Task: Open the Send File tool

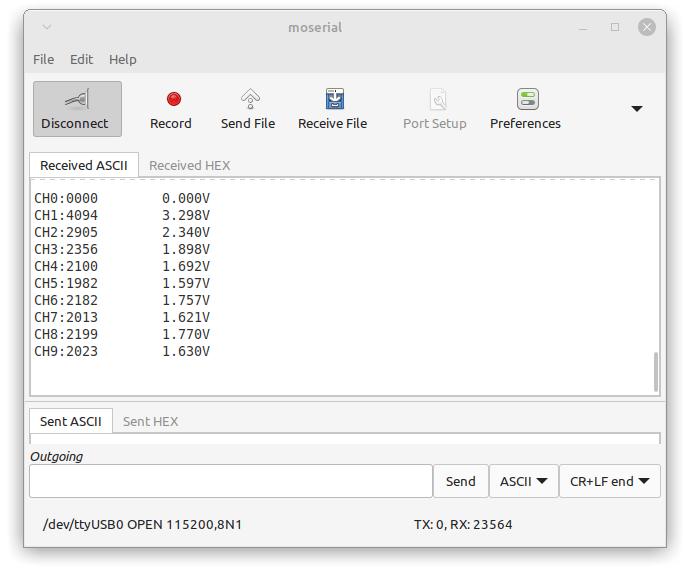Action: tap(248, 109)
